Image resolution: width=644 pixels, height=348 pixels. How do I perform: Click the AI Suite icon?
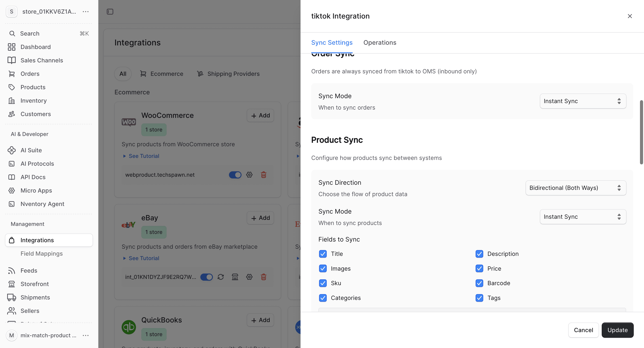coord(11,150)
